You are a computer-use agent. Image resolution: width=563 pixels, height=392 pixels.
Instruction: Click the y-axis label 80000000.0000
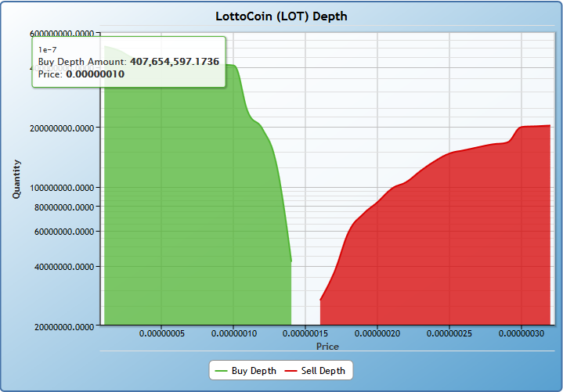pos(64,207)
